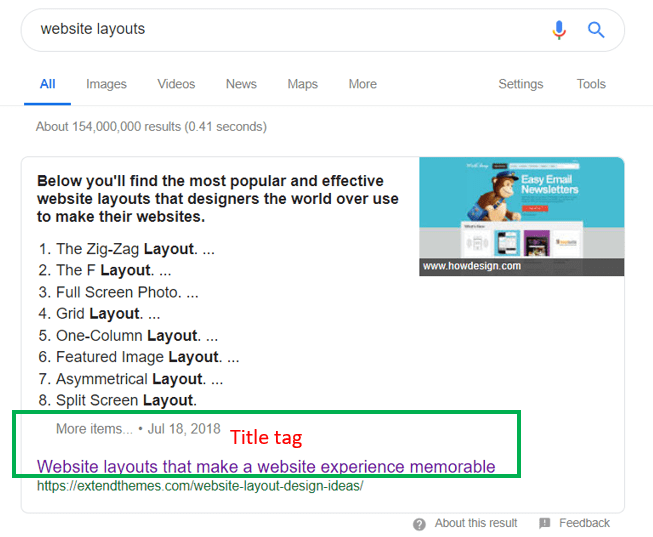653x537 pixels.
Task: Click the Feedback flag icon
Action: click(544, 523)
